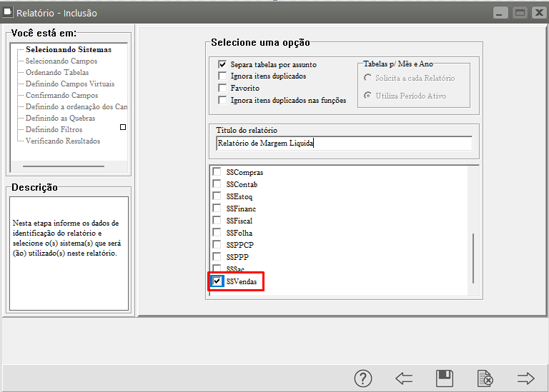
Task: Enable Ignora itens duplicados nas funções
Action: pyautogui.click(x=222, y=100)
